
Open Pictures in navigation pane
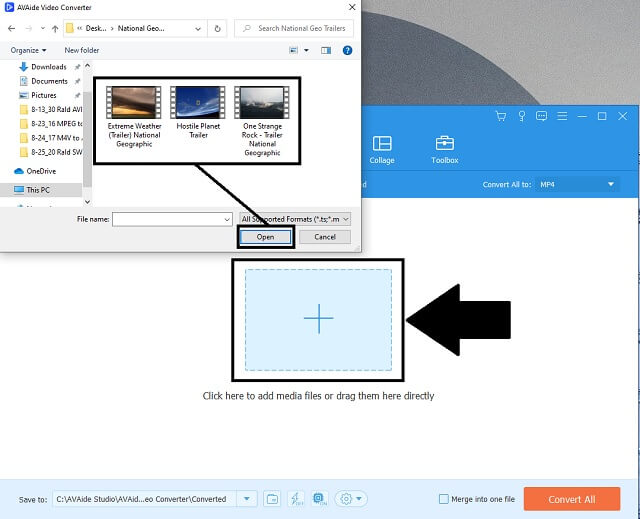(x=38, y=95)
